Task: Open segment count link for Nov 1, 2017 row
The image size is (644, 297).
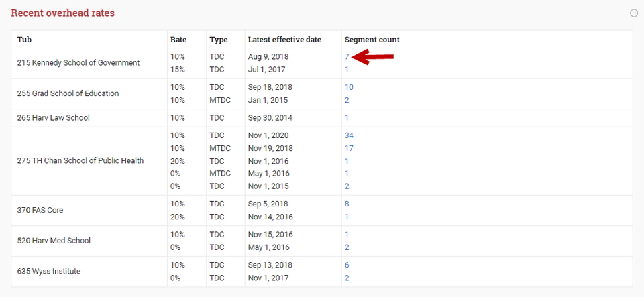Action: [347, 278]
